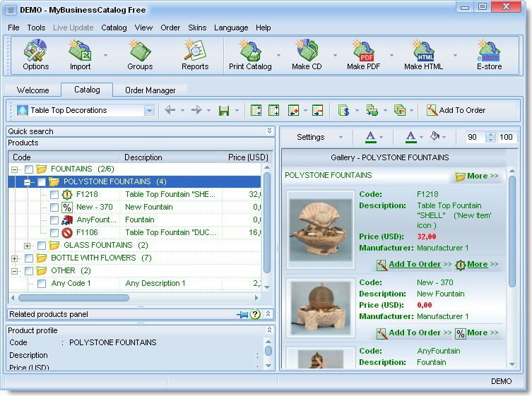The image size is (532, 396).
Task: Check the BOTTLE WITH FLOWERS checkbox
Action: pos(29,258)
